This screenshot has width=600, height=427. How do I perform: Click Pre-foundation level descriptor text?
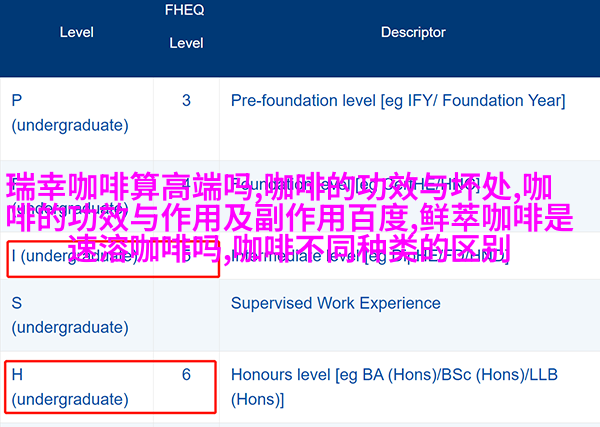click(x=398, y=101)
